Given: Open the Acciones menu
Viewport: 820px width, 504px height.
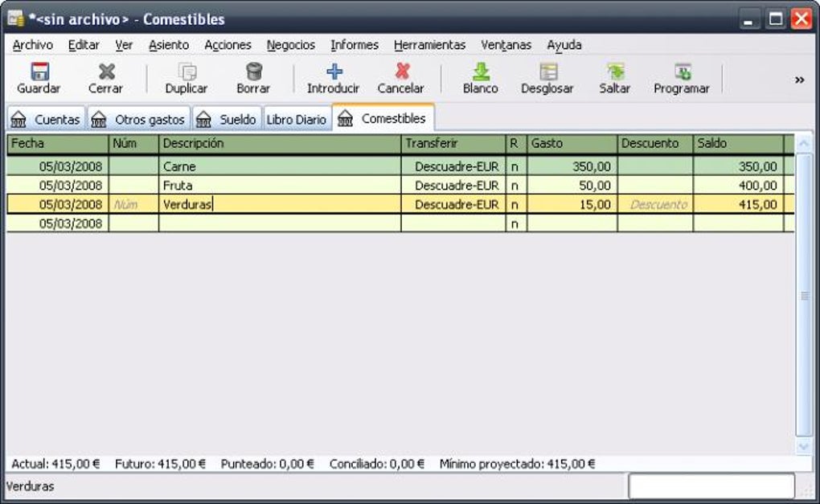Looking at the screenshot, I should pos(228,45).
